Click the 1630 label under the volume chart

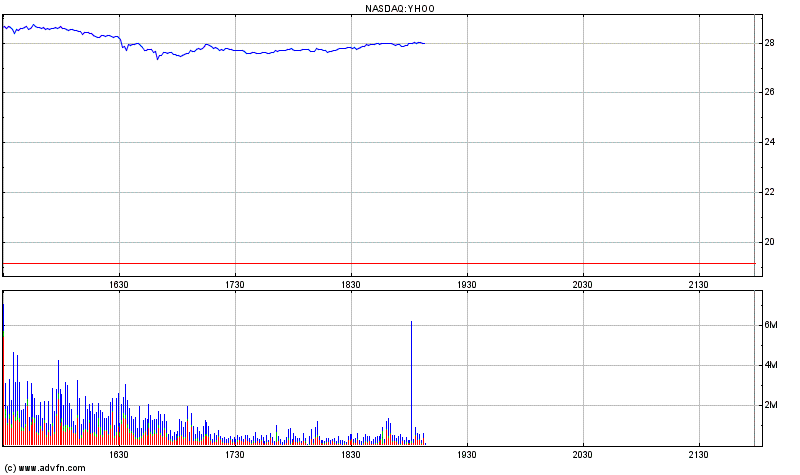point(118,455)
